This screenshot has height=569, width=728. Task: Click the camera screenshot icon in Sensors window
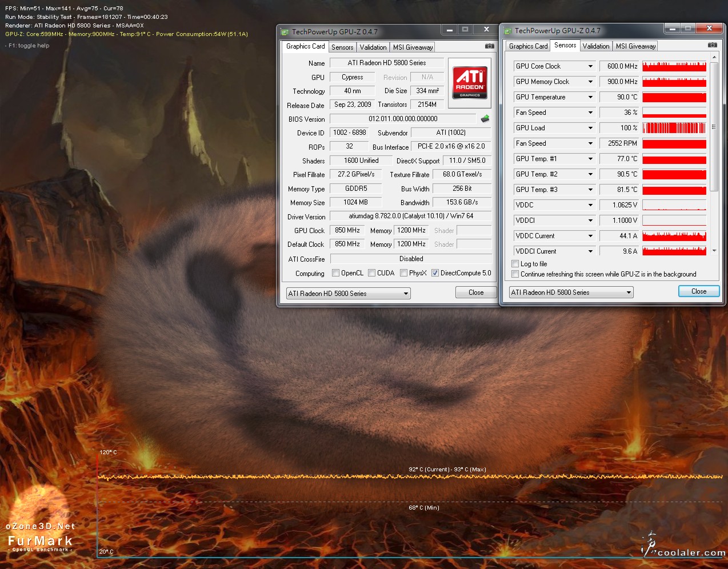pos(712,45)
